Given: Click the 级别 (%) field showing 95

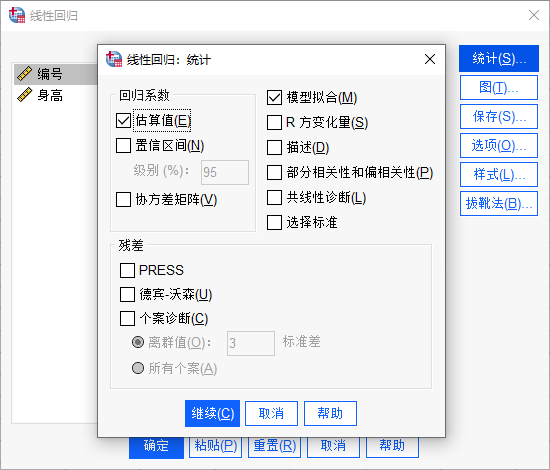Looking at the screenshot, I should [x=225, y=172].
